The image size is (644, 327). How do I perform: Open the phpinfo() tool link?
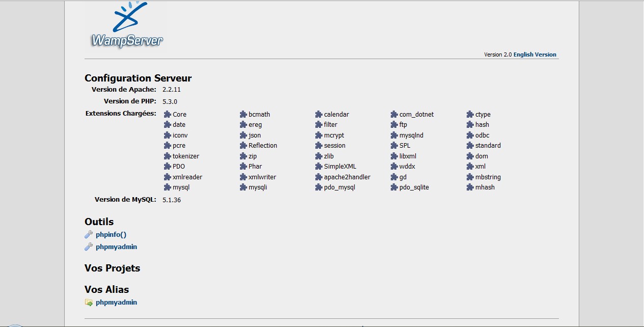[x=111, y=235]
